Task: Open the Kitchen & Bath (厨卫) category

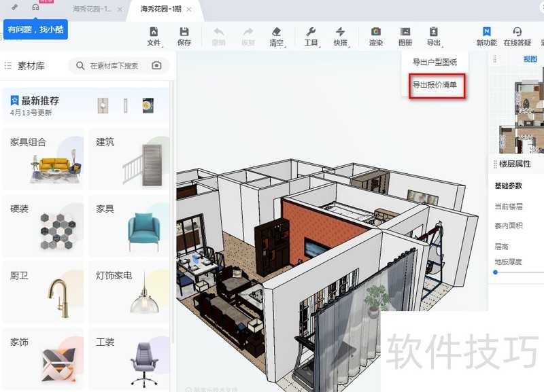Action: point(44,293)
